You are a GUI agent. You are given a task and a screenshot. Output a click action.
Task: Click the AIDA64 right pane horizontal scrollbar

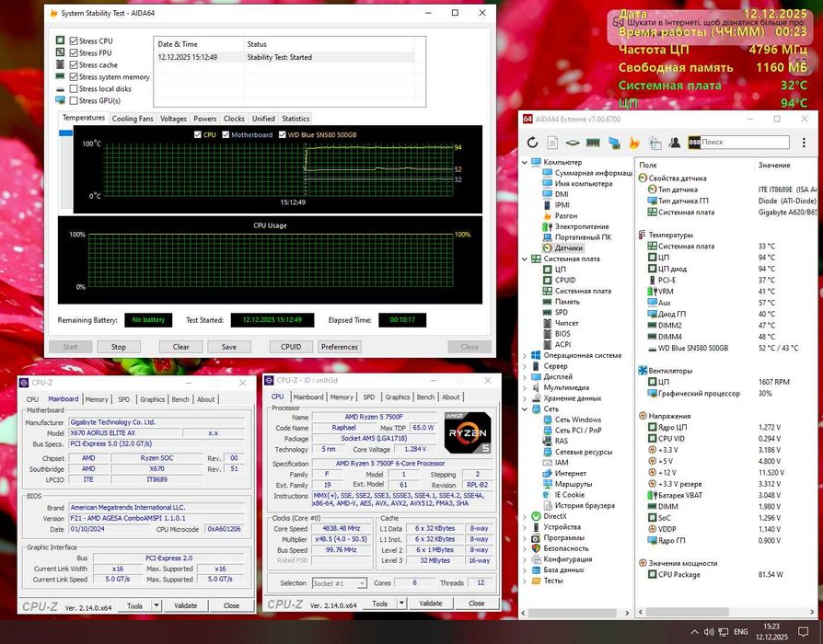pos(688,612)
